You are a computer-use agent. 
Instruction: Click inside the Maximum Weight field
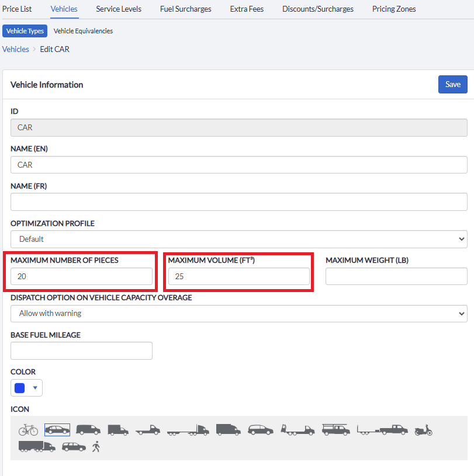coord(396,276)
